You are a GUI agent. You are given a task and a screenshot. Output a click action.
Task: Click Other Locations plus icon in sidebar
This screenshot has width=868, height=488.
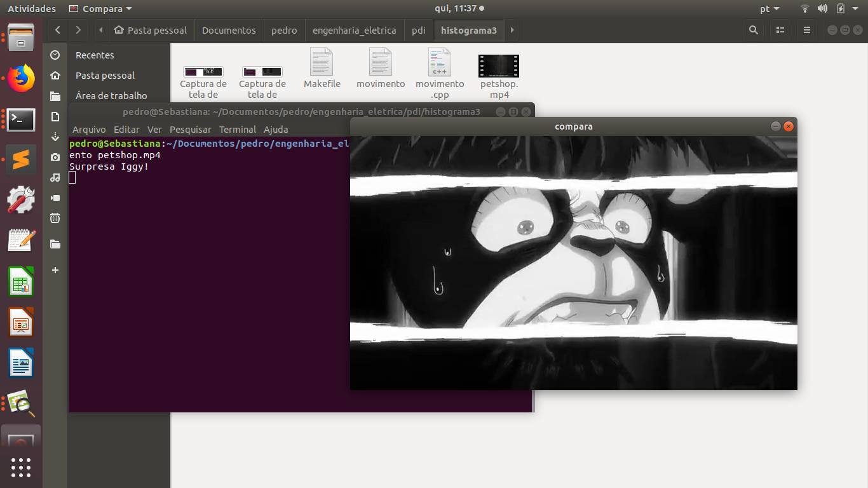(55, 270)
